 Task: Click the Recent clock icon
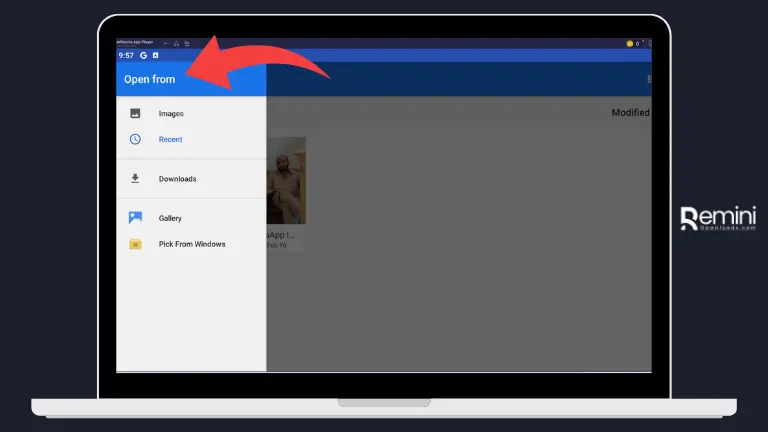135,139
